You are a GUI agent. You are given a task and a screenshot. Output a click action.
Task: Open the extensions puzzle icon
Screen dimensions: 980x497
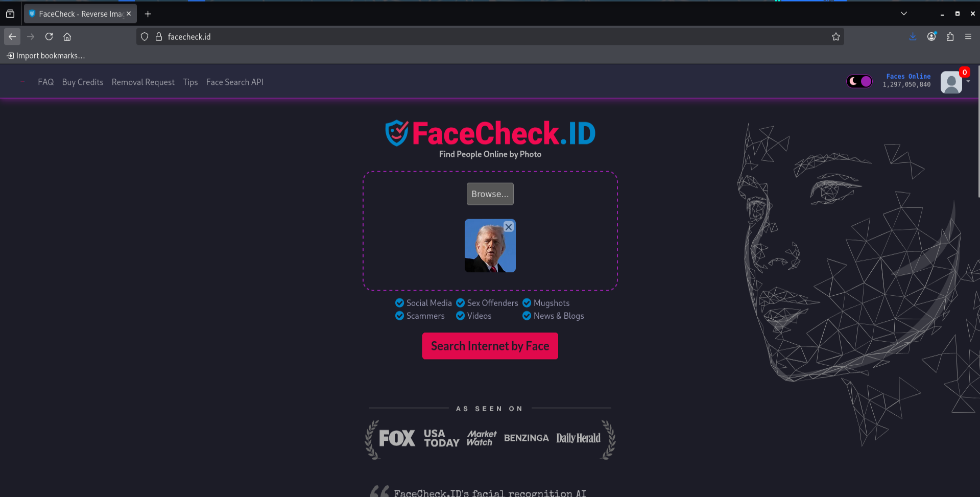click(950, 37)
